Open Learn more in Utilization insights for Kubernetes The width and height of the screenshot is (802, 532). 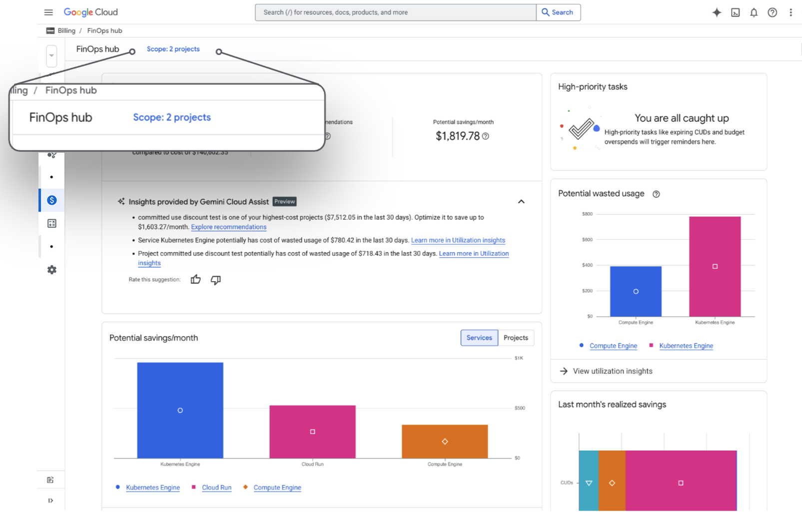458,241
